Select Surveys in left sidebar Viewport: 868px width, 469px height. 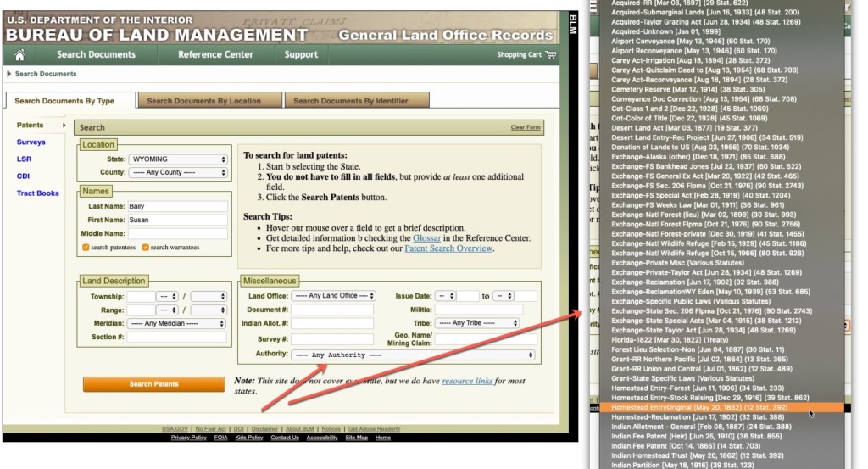coord(31,142)
